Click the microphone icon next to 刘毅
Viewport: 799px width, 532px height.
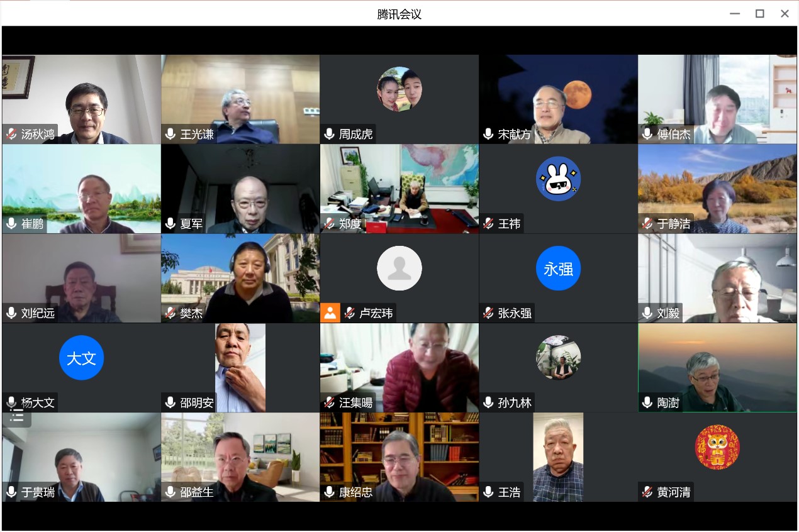647,313
